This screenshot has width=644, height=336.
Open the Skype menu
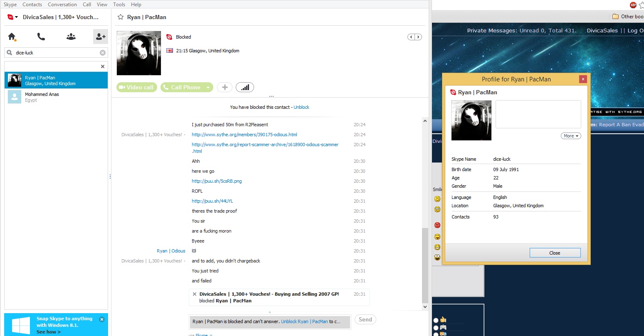point(10,5)
